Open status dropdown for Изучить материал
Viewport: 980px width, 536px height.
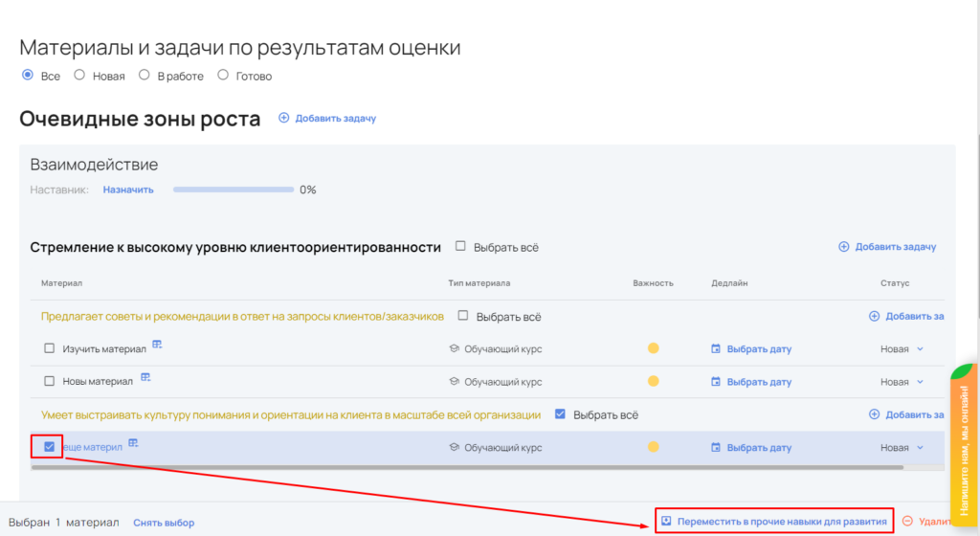[920, 349]
